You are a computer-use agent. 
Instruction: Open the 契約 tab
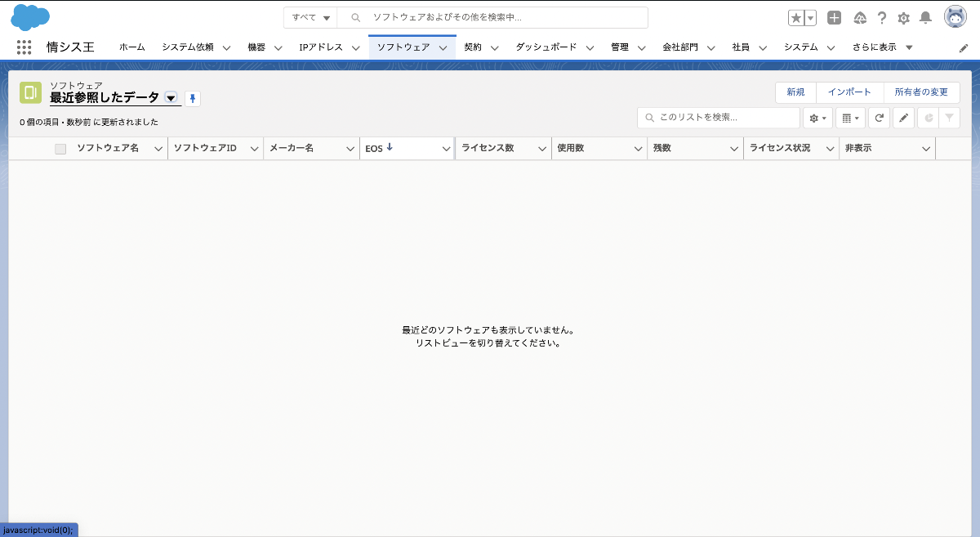click(x=473, y=47)
